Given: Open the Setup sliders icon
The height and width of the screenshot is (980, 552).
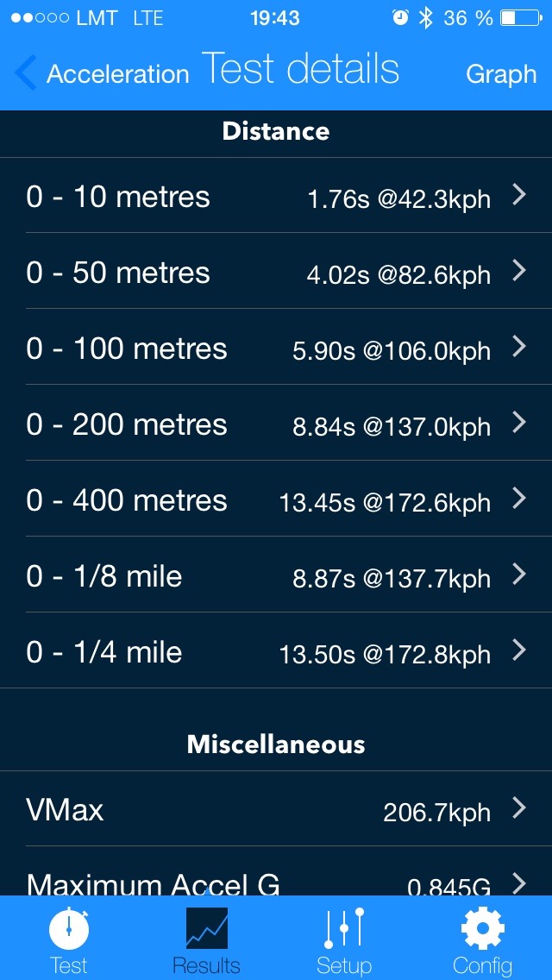Looking at the screenshot, I should (x=344, y=929).
